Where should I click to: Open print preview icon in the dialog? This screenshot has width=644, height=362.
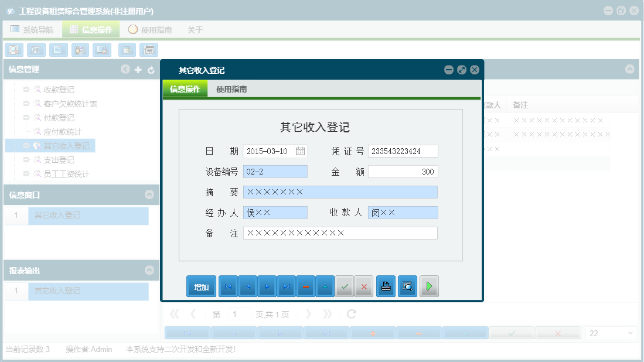[x=407, y=286]
